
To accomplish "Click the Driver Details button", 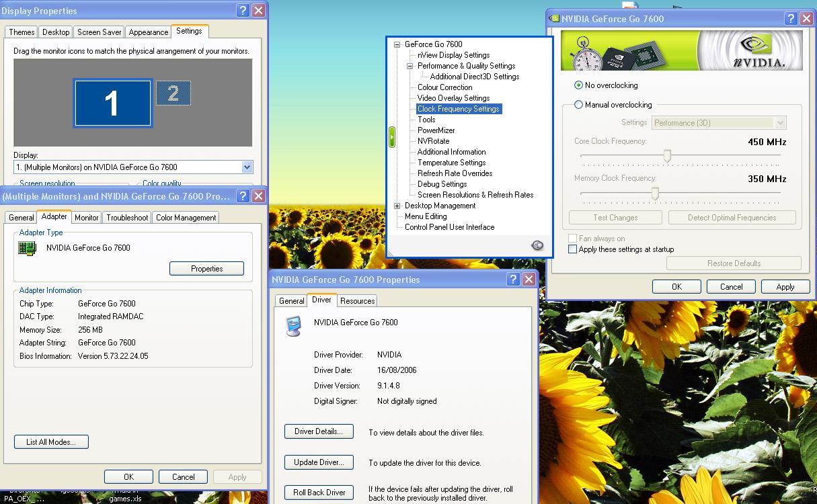I will coord(319,431).
